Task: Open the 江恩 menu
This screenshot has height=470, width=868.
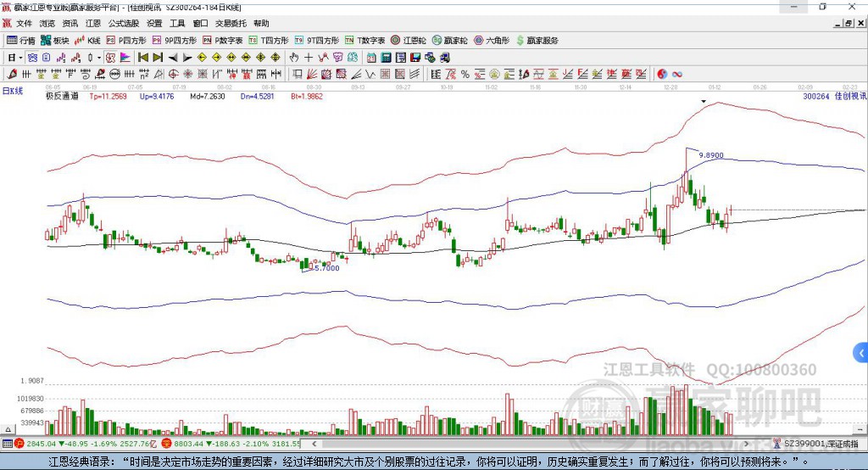Action: [93, 23]
